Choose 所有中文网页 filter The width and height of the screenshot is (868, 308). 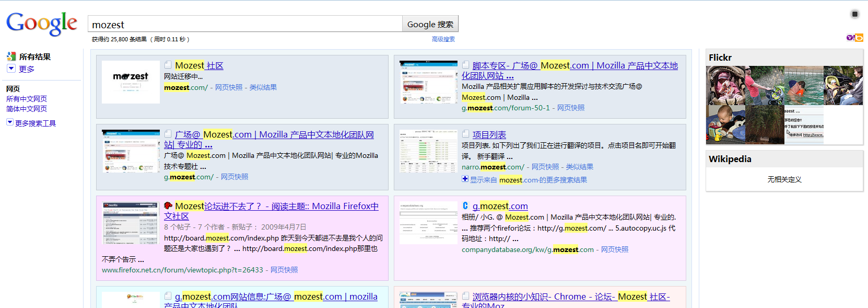[27, 99]
